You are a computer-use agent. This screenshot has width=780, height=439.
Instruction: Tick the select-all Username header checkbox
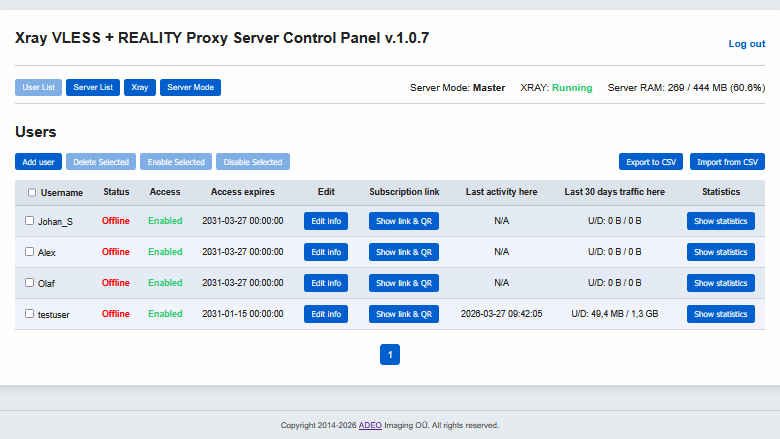point(32,193)
